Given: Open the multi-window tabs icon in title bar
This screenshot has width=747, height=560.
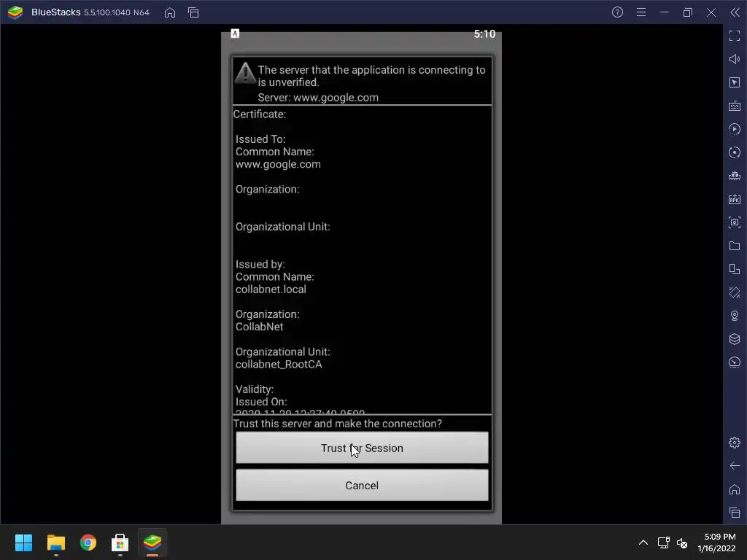Looking at the screenshot, I should [193, 12].
